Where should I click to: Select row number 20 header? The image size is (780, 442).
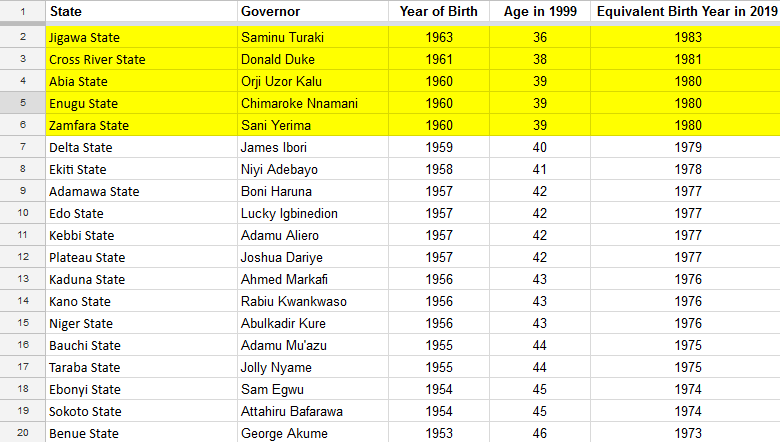22,433
